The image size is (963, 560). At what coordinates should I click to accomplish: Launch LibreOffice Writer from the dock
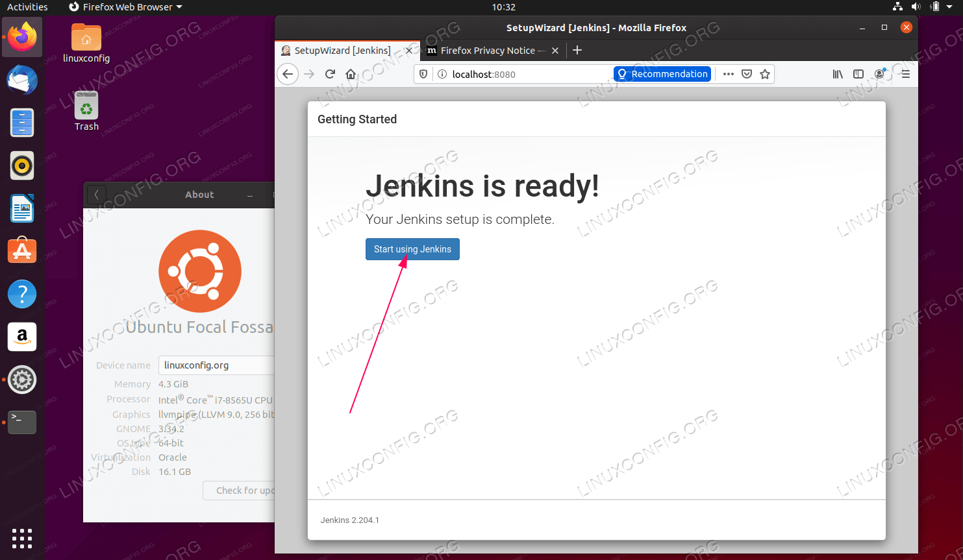[x=22, y=209]
